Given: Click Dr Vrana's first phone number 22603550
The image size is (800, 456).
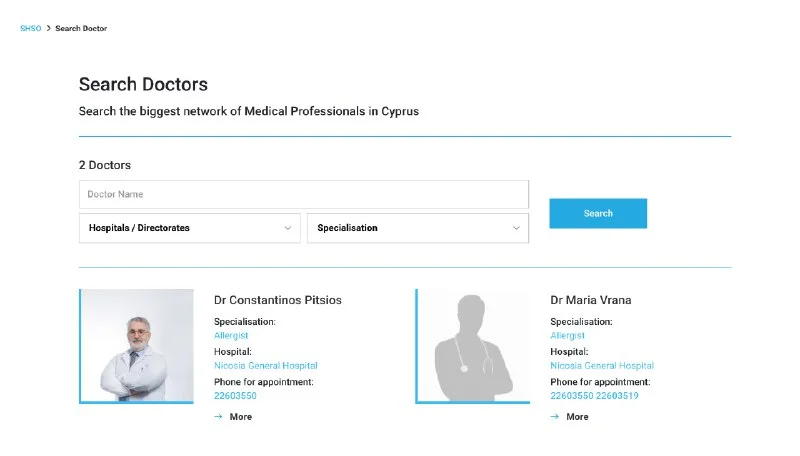Looking at the screenshot, I should [x=571, y=396].
